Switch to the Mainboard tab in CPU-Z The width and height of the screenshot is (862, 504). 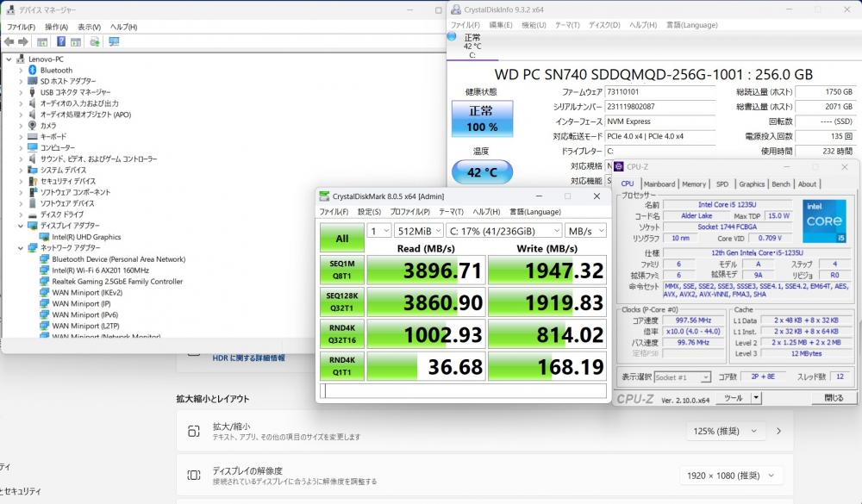[x=659, y=184]
